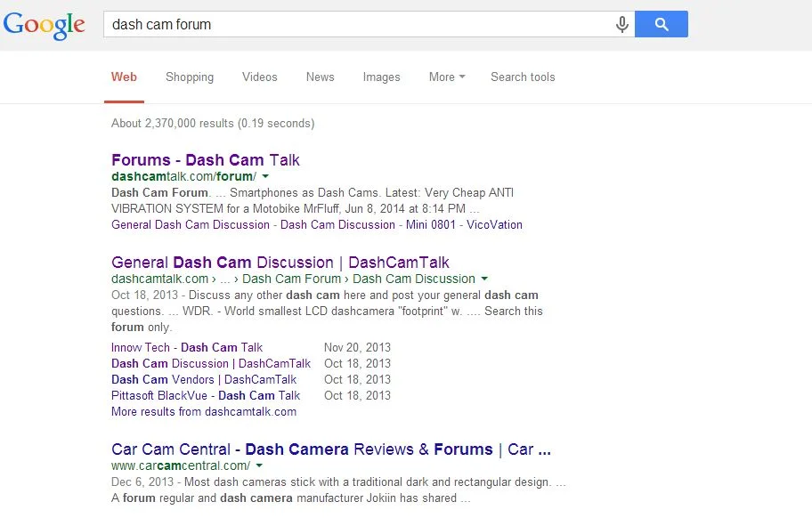Switch to the Shopping tab
The width and height of the screenshot is (812, 518).
click(x=190, y=77)
